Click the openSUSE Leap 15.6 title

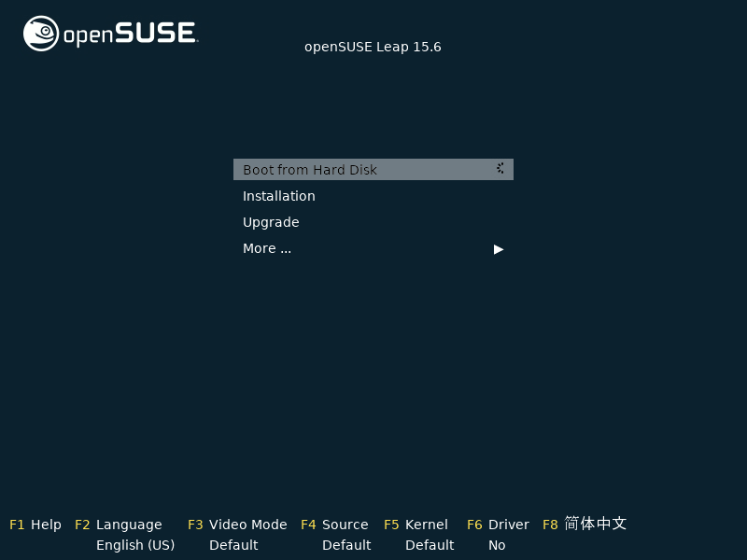pos(373,47)
